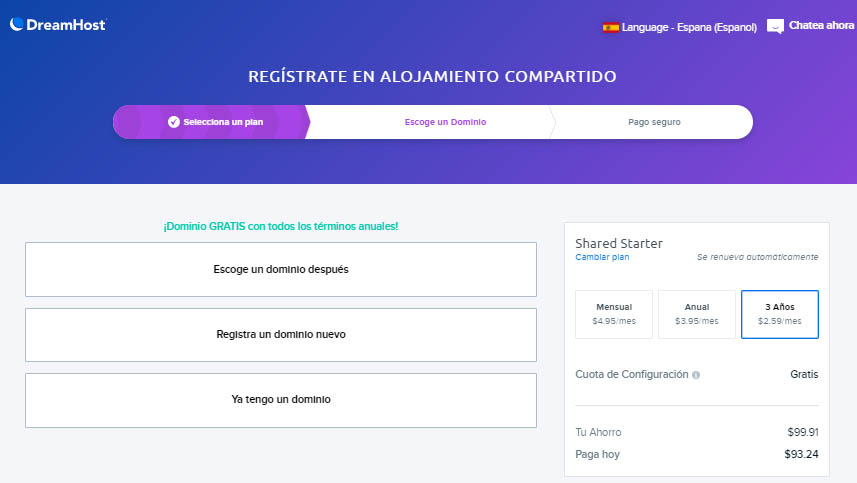Select the Mensual $4.95/mes billing option

(x=614, y=314)
